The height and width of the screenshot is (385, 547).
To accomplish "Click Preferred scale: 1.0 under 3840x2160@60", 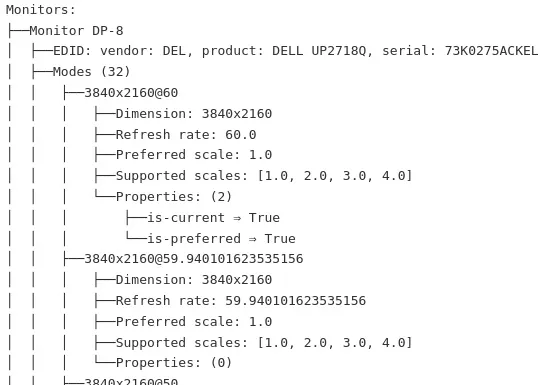I will (x=194, y=155).
